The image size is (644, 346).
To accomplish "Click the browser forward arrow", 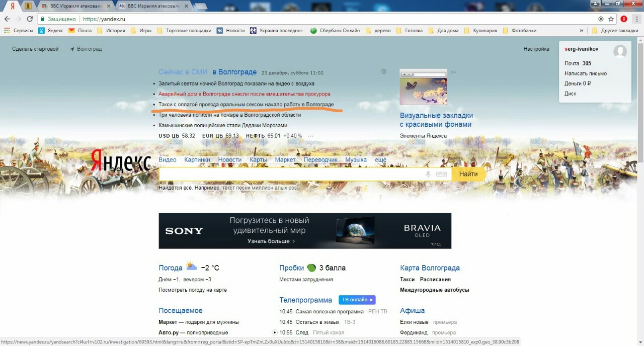I will (19, 19).
